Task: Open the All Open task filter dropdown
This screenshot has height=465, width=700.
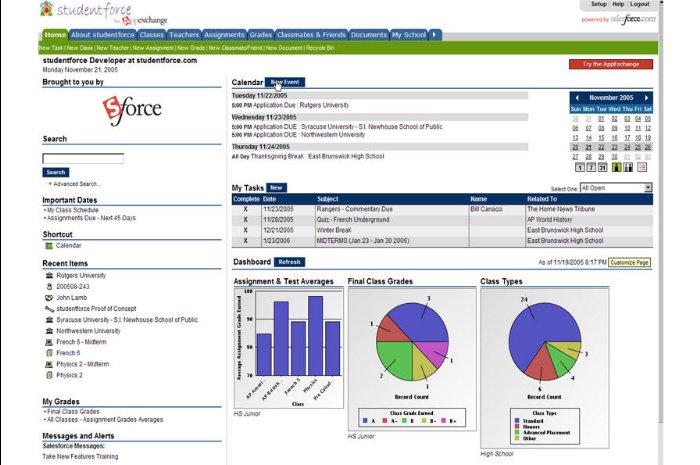Action: click(616, 188)
